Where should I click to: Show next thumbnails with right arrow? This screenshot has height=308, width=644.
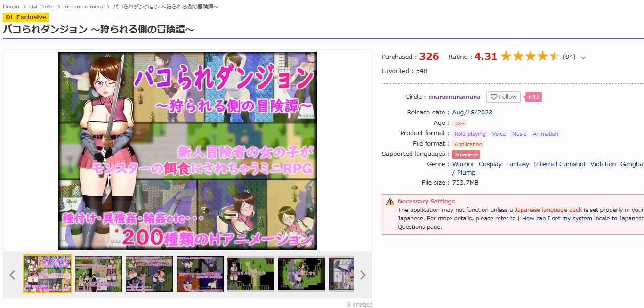click(363, 275)
